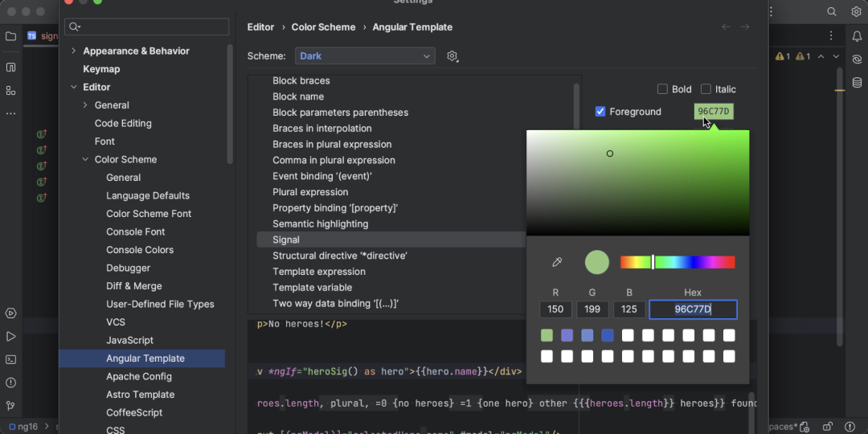This screenshot has width=868, height=434.
Task: Click the More tool windows ellipsis icon
Action: [10, 113]
